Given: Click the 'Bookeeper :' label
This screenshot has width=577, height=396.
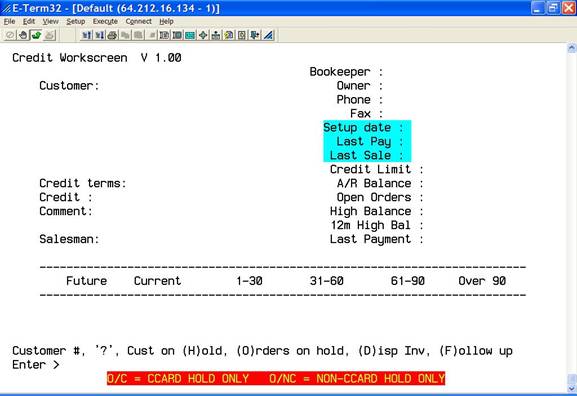Looking at the screenshot, I should [x=346, y=72].
